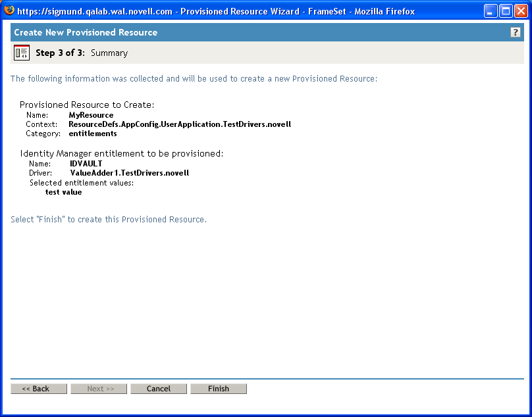Image resolution: width=532 pixels, height=417 pixels.
Task: Maximize the Firefox window
Action: pyautogui.click(x=506, y=11)
